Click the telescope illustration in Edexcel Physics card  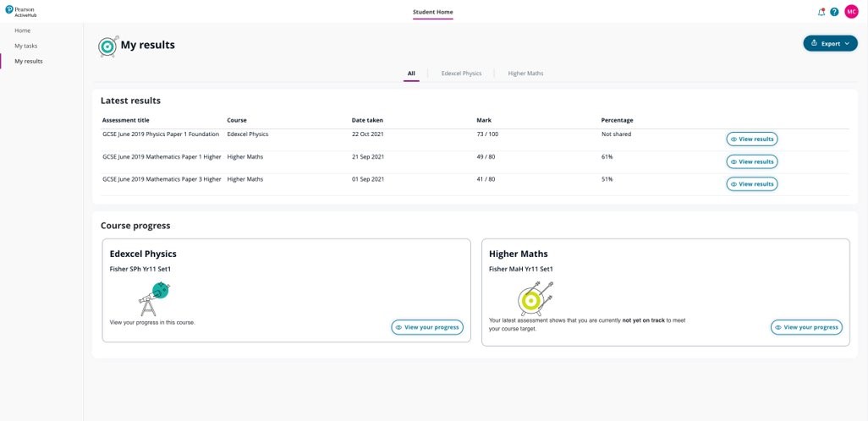tap(154, 298)
